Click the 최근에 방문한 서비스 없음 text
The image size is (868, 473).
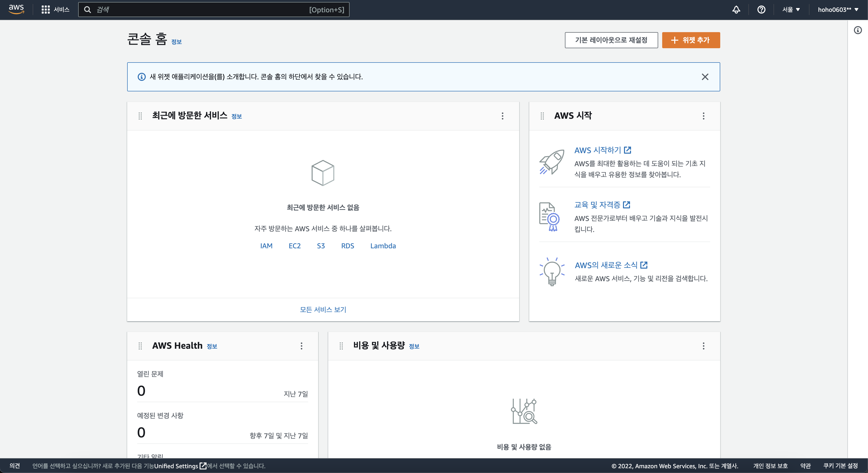[x=323, y=207]
